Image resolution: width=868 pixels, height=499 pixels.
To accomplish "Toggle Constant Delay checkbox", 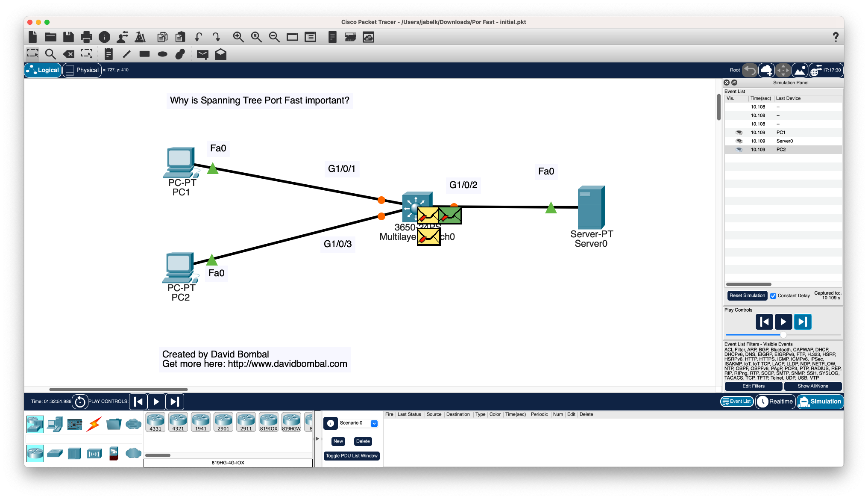I will (773, 295).
